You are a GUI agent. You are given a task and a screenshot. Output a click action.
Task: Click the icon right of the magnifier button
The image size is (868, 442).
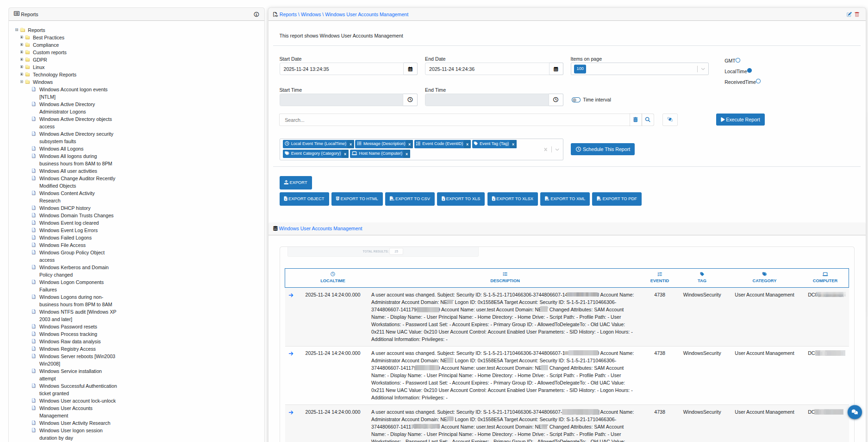[669, 120]
